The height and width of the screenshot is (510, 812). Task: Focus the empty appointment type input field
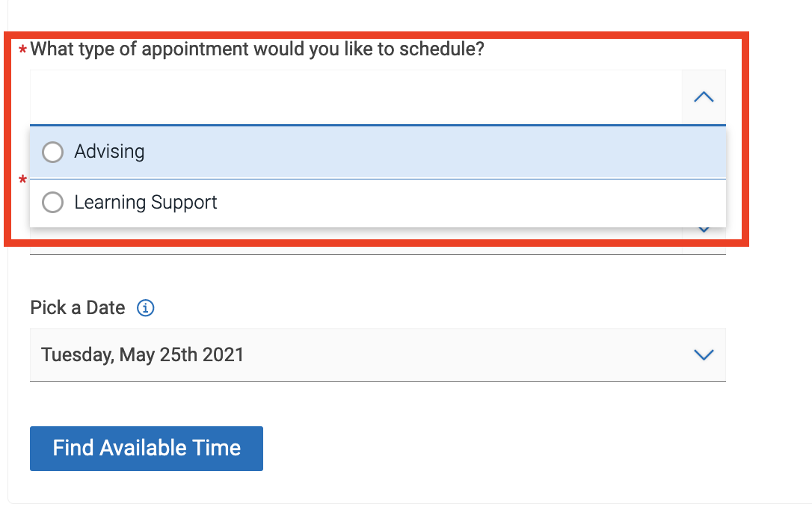(356, 97)
